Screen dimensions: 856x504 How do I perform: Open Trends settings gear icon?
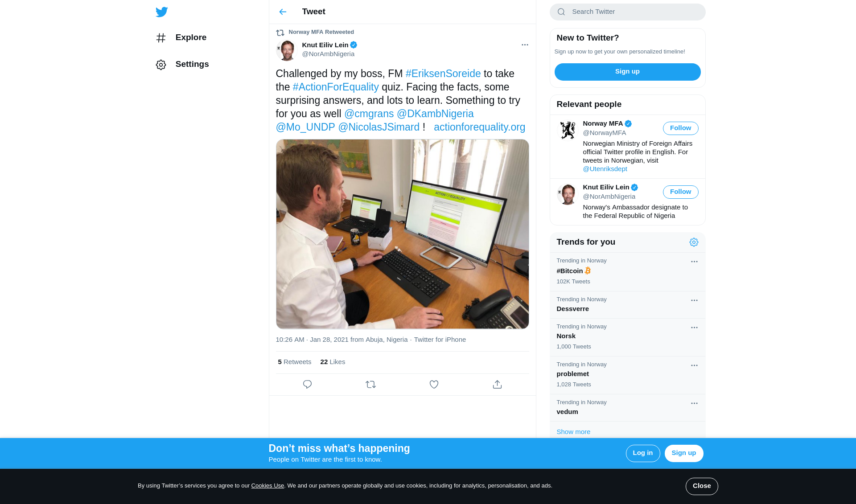click(694, 242)
